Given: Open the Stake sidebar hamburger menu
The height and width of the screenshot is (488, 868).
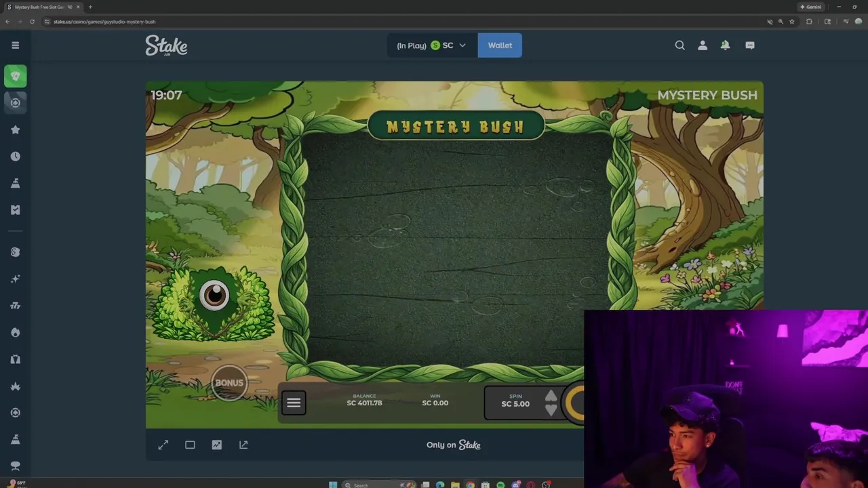Looking at the screenshot, I should click(x=15, y=45).
